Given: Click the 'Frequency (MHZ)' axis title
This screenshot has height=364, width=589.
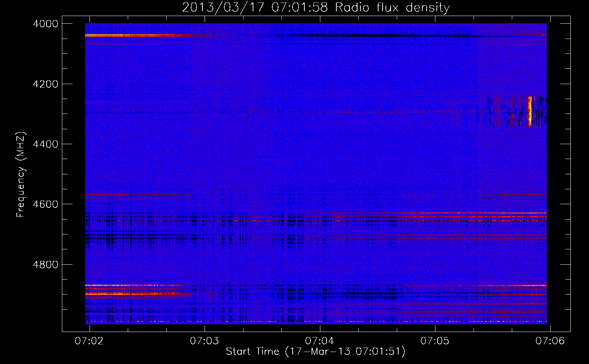Looking at the screenshot, I should click(x=21, y=174).
